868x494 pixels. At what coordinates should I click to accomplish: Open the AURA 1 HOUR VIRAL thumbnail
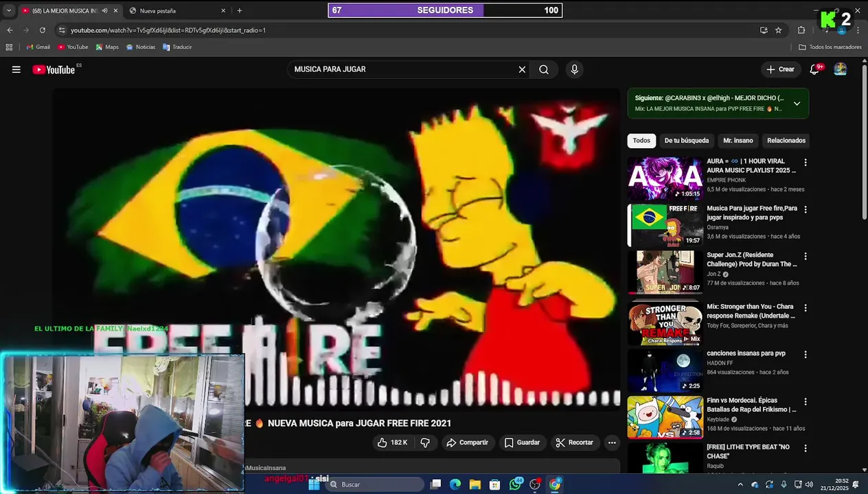pyautogui.click(x=665, y=178)
